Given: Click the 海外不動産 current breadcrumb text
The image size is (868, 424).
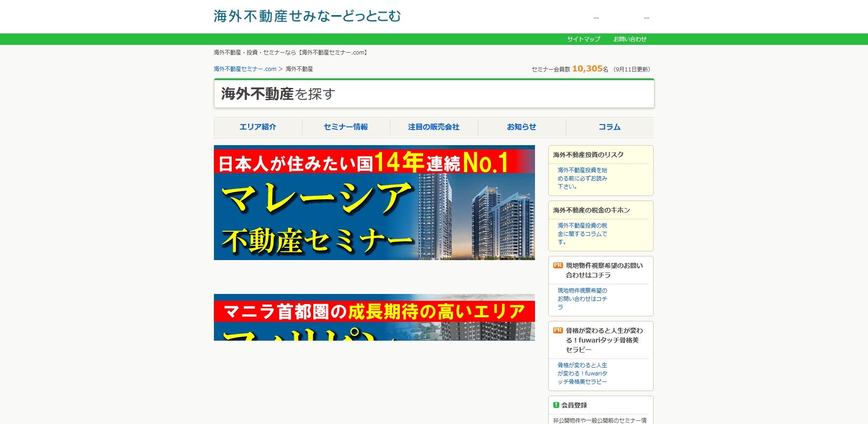Looking at the screenshot, I should 299,69.
